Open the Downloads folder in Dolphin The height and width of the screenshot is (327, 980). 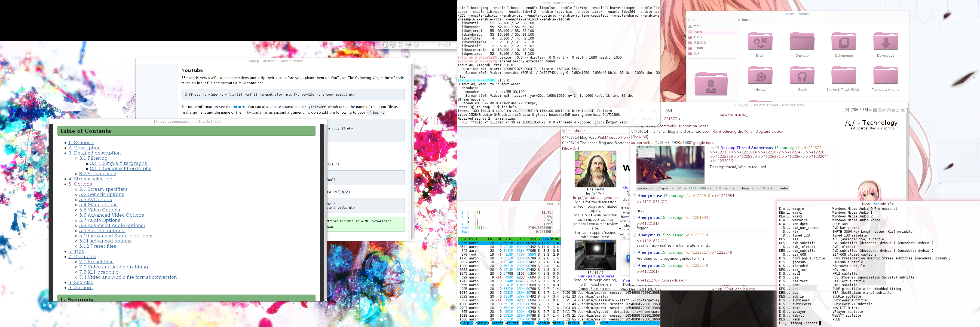[886, 44]
